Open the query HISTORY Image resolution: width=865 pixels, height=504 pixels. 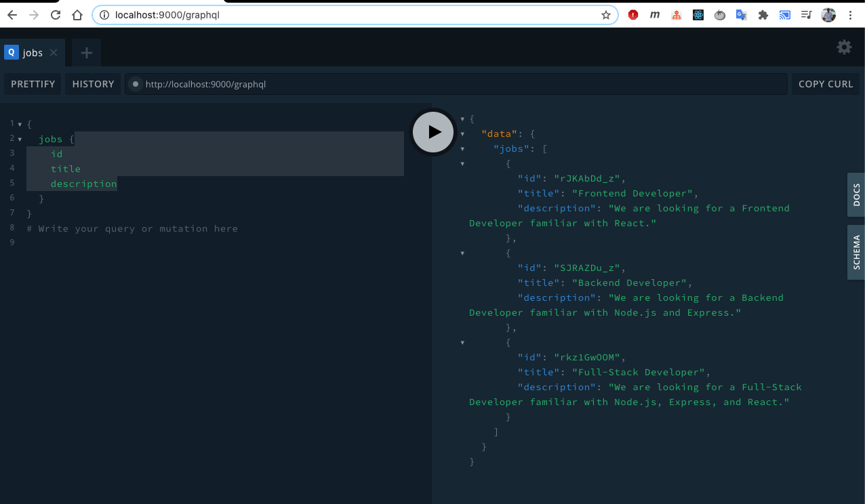pos(93,83)
